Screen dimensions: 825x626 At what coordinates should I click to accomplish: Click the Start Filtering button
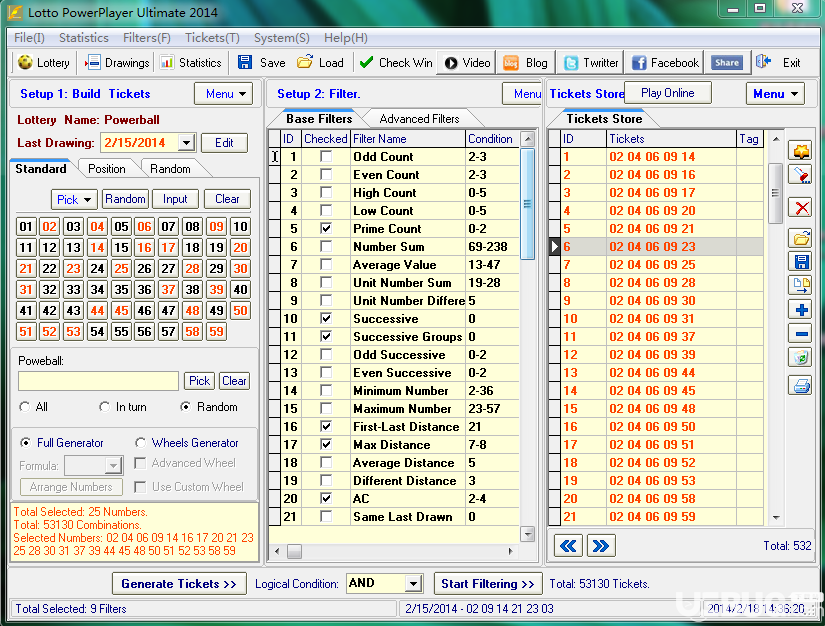(488, 584)
